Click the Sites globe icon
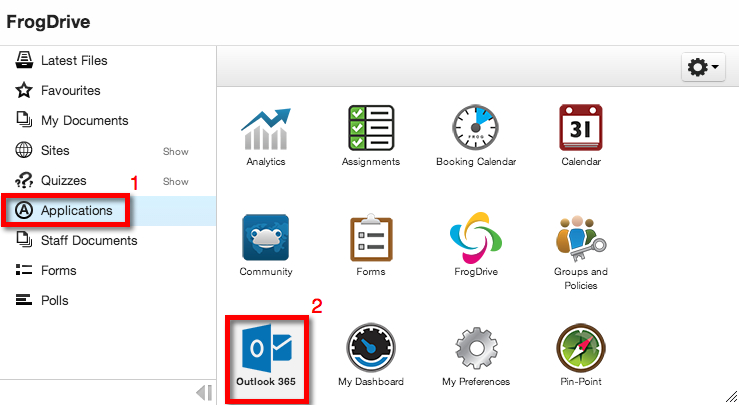Image resolution: width=739 pixels, height=405 pixels. [24, 150]
